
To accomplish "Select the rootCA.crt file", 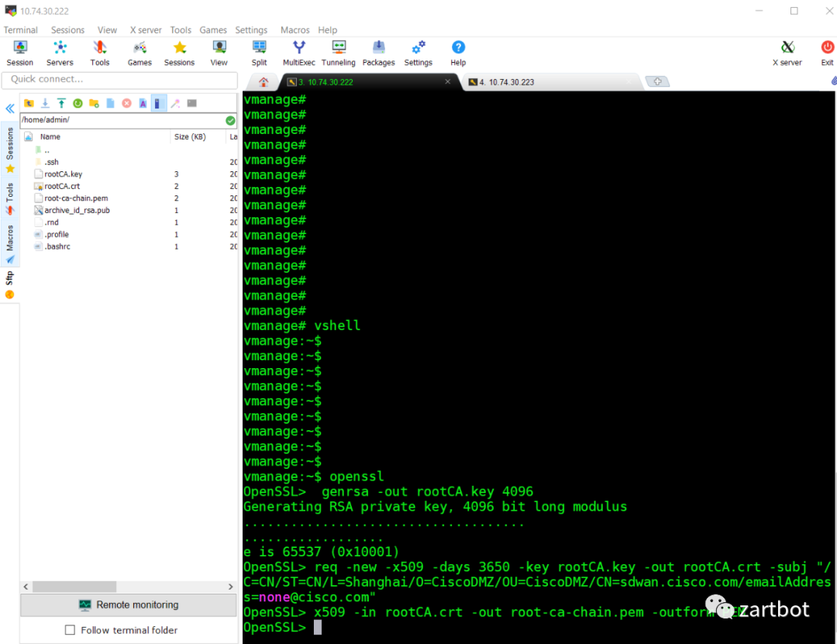I will (62, 186).
